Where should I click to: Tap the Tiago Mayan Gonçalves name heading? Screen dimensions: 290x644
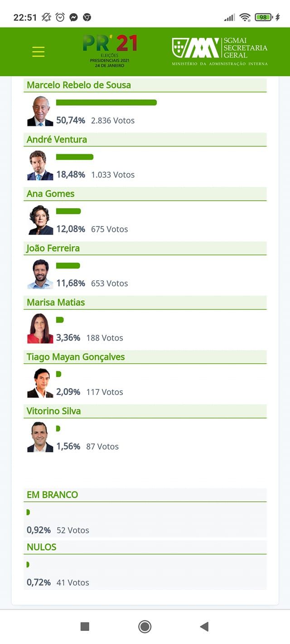(76, 357)
